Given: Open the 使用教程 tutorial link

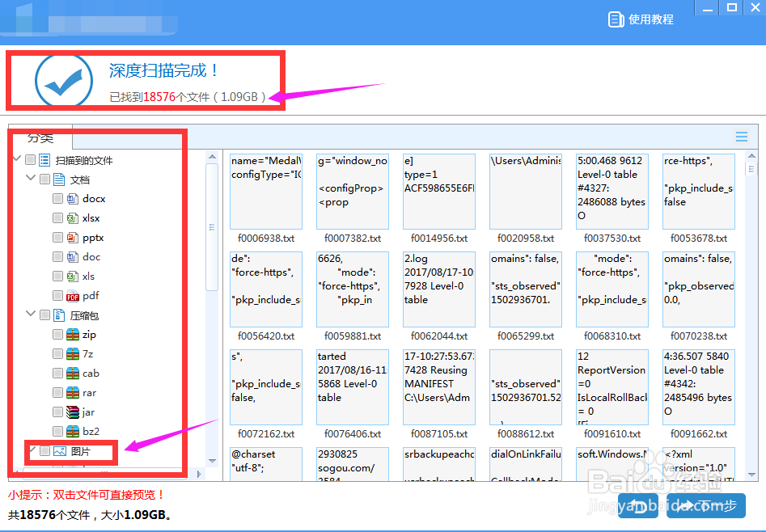Looking at the screenshot, I should coord(641,19).
